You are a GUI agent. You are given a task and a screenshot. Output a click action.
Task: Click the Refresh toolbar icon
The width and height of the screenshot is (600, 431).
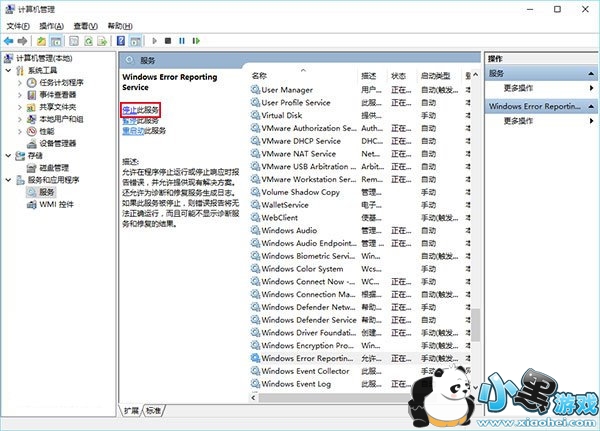pos(88,41)
